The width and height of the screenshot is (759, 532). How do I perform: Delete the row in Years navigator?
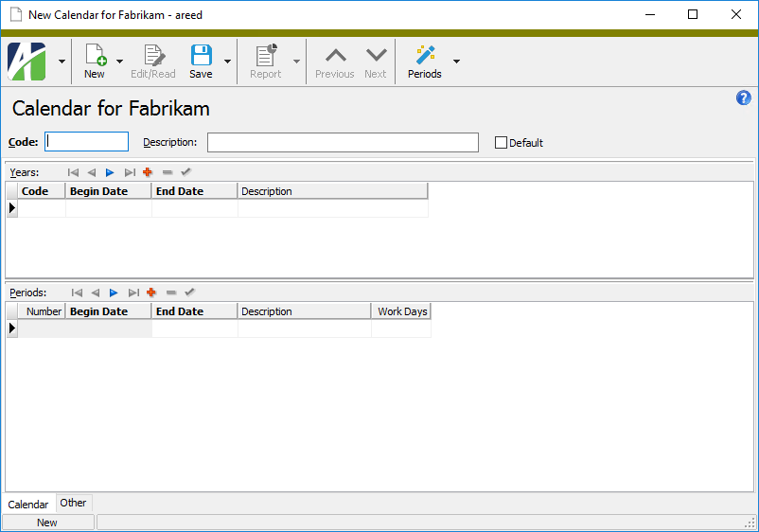[x=167, y=172]
